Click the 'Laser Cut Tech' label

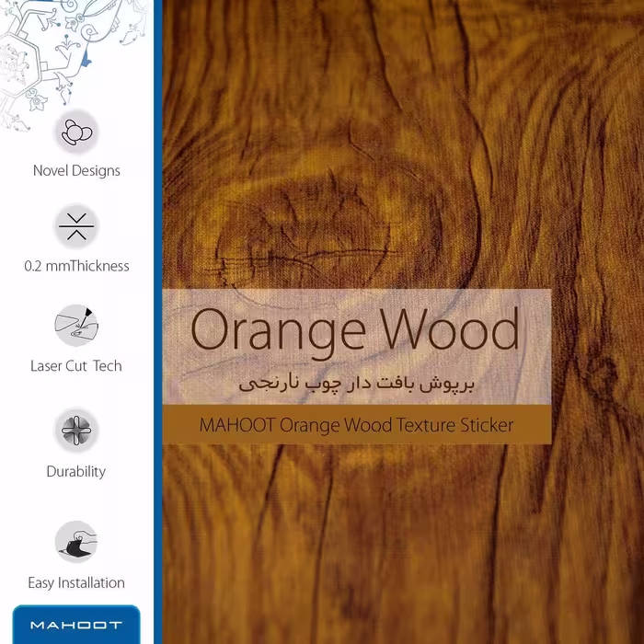tap(76, 365)
